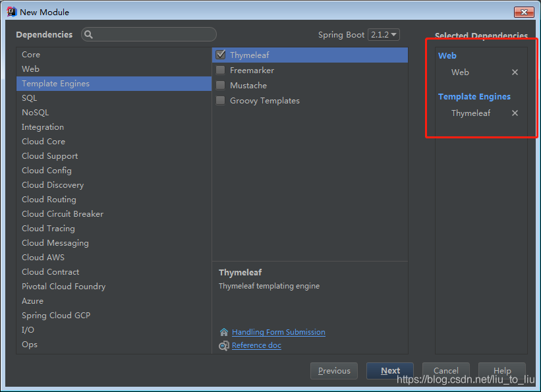Focus the dependencies search field
The image size is (541, 392).
pyautogui.click(x=149, y=34)
